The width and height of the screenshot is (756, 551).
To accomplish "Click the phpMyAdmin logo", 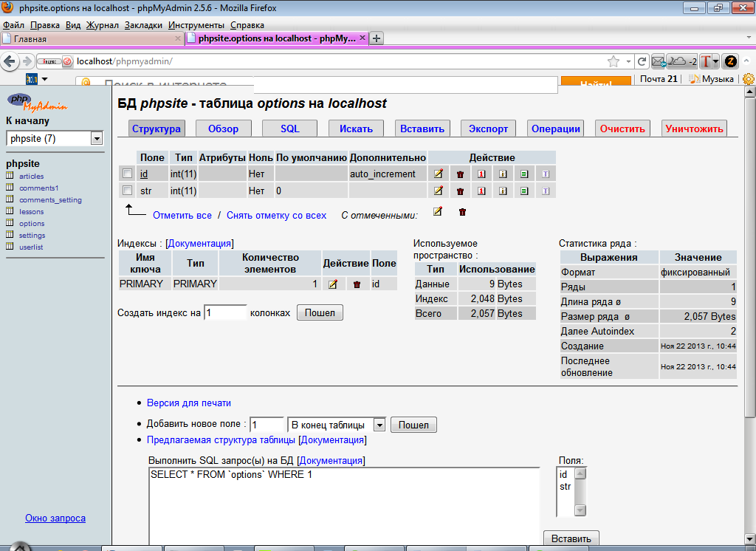I will point(37,102).
